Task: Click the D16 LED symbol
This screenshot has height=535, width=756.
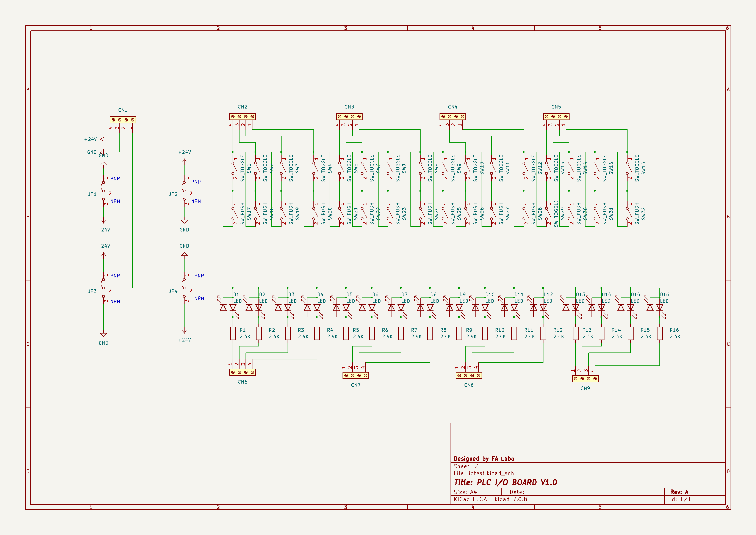Action: (659, 308)
